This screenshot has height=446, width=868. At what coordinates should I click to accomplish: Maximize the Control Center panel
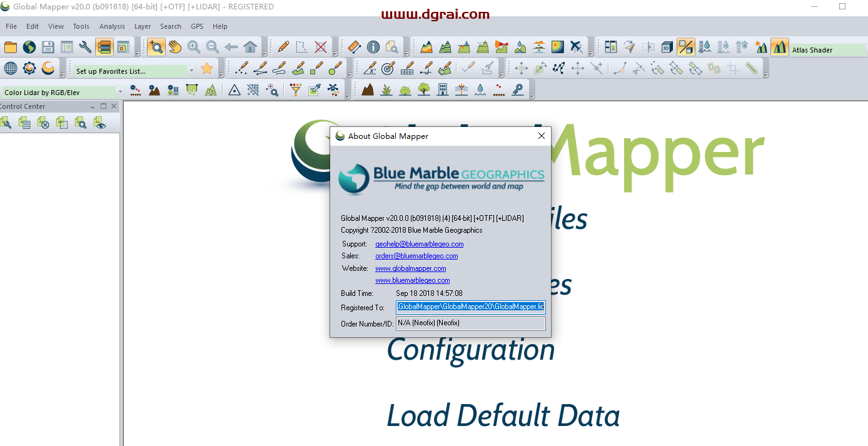(103, 106)
